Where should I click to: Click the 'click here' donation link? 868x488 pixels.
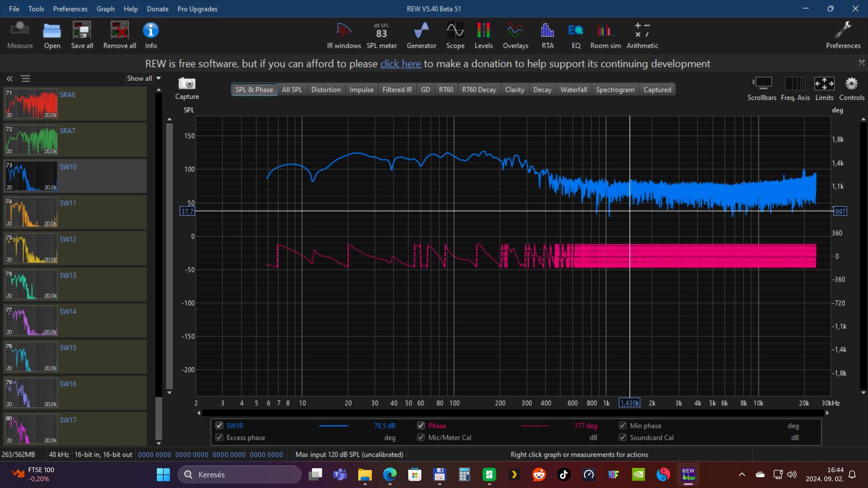click(400, 64)
